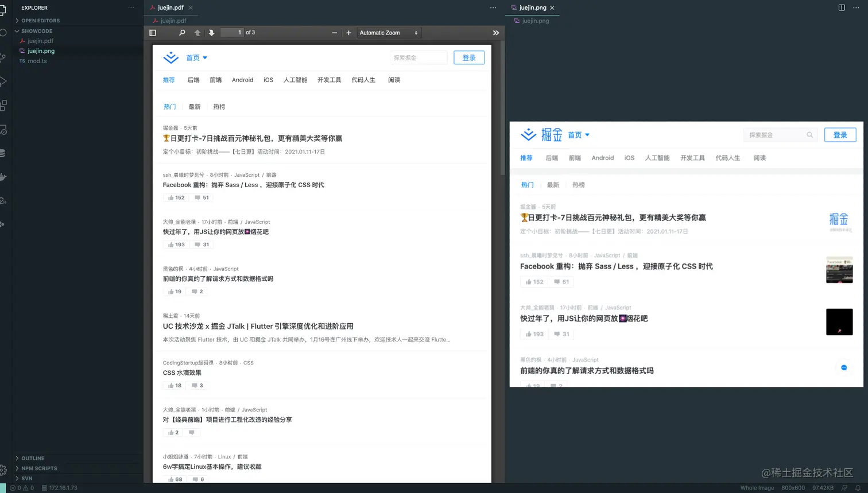Click 登录 button in PNG preview
868x493 pixels.
pos(840,135)
